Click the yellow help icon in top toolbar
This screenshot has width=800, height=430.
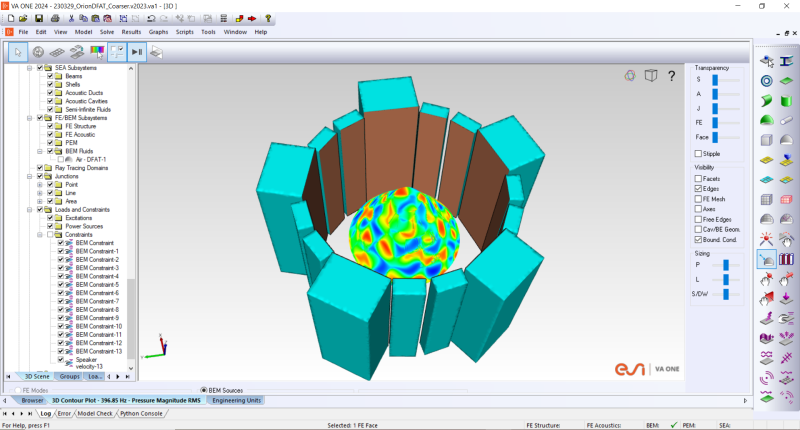click(267, 18)
